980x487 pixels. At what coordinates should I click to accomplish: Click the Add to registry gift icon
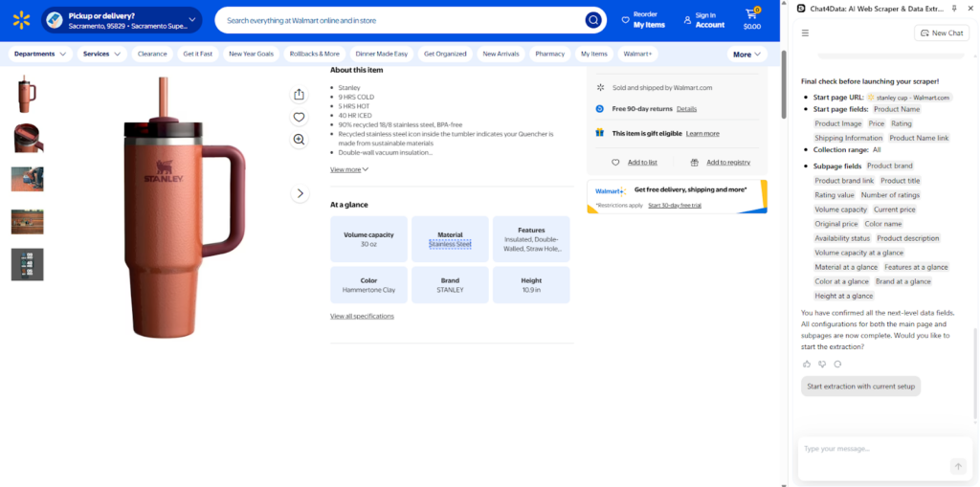pyautogui.click(x=695, y=163)
